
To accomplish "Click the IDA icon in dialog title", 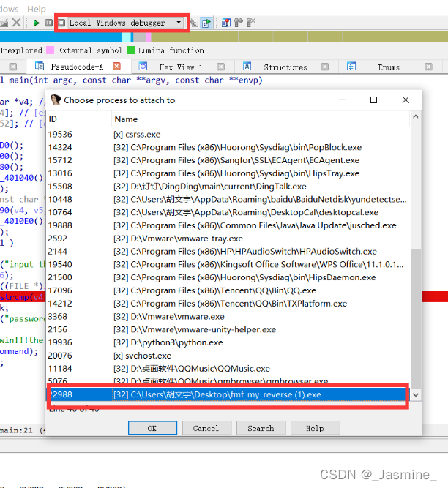I will click(x=56, y=100).
